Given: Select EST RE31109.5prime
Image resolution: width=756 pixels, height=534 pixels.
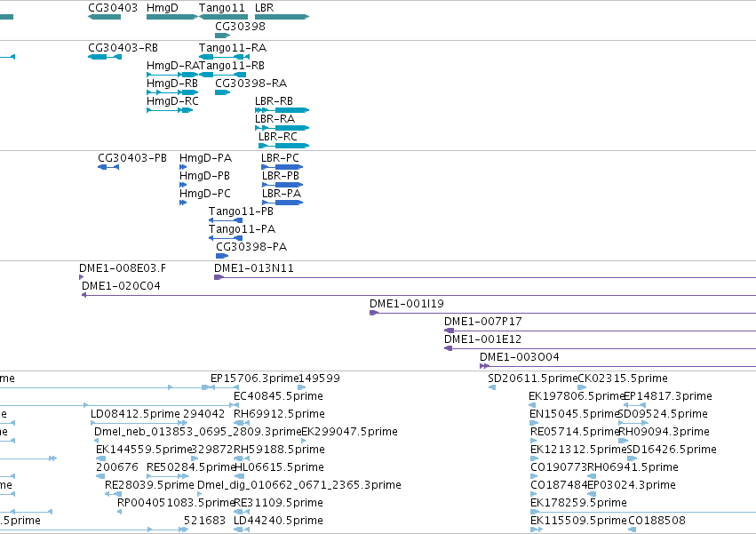Looking at the screenshot, I should tap(242, 512).
